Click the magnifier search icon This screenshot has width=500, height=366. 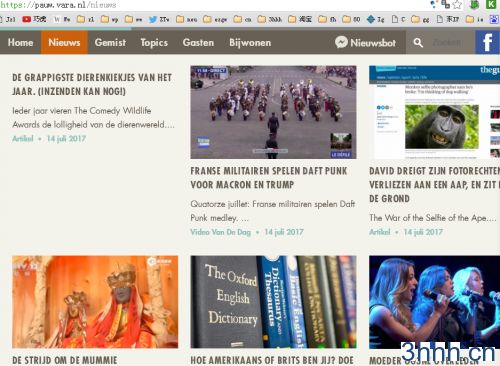point(418,43)
